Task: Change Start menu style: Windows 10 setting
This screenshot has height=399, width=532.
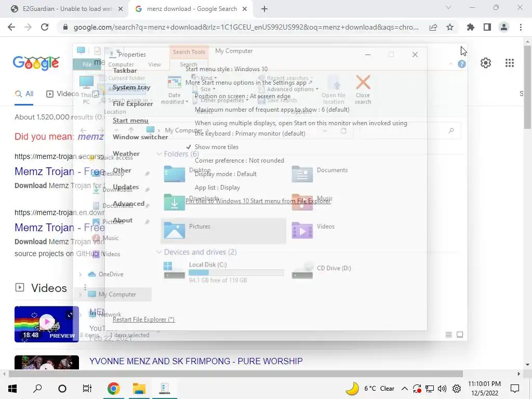Action: [227, 69]
